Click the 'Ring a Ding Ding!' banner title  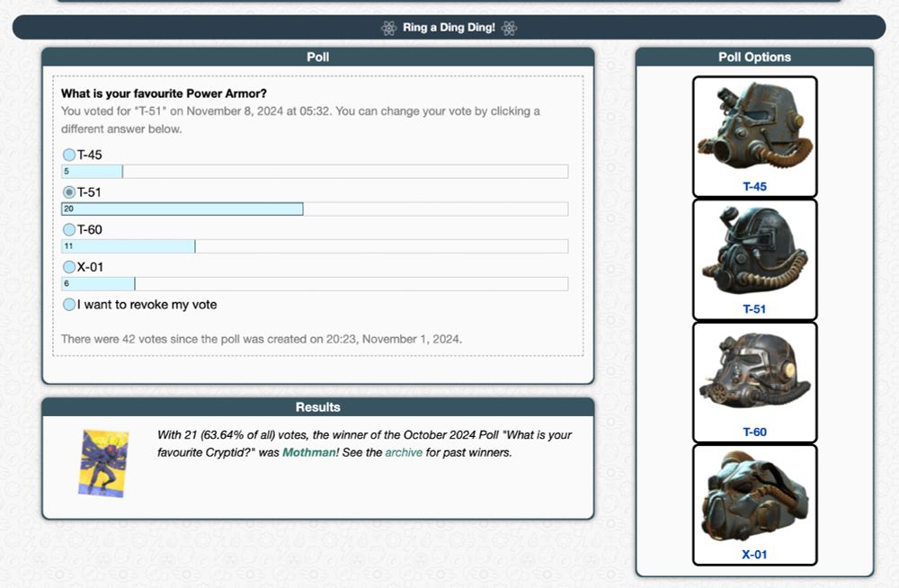click(449, 28)
